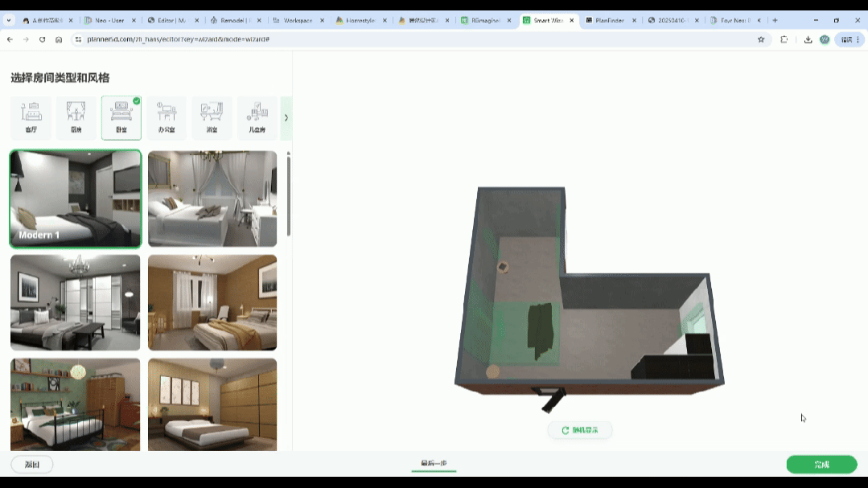Switch to the Workspace tab
868x488 pixels.
[298, 20]
